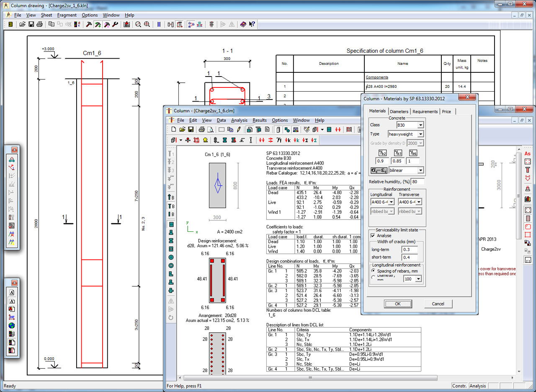Click the Save icon in Column drawing toolbar
This screenshot has height=392, width=536.
tap(31, 24)
